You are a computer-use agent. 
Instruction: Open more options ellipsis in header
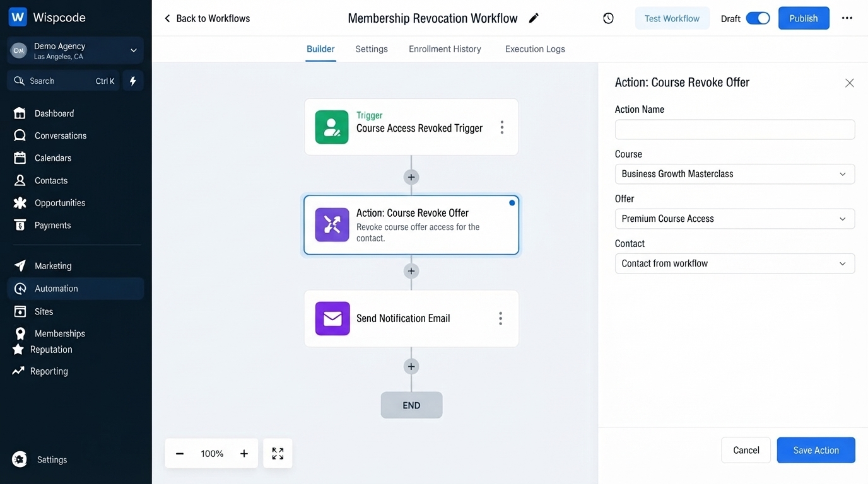click(847, 18)
